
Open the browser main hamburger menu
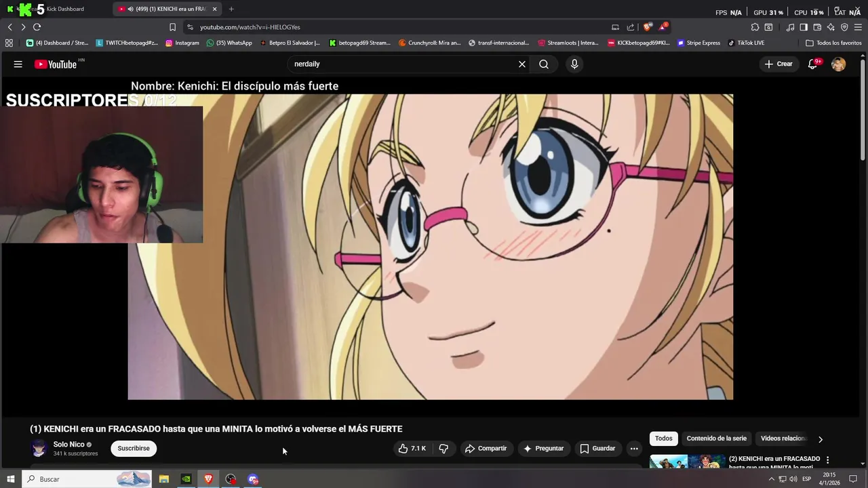tap(858, 27)
